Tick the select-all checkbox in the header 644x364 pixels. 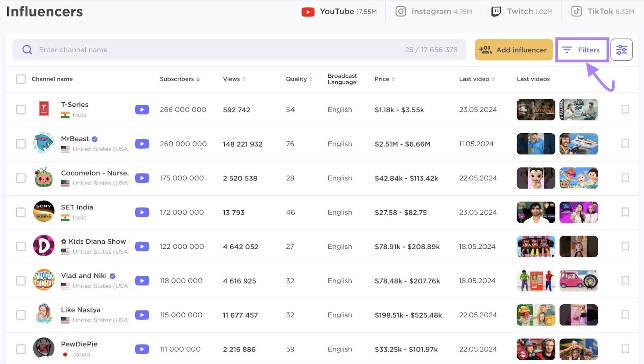click(21, 79)
